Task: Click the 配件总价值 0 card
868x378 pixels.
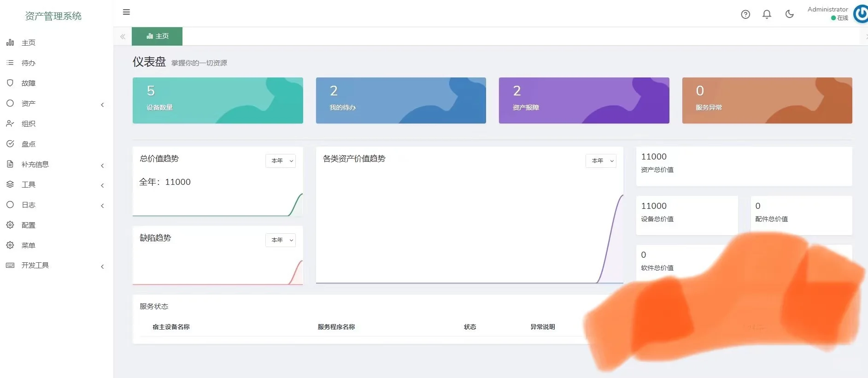Action: pyautogui.click(x=801, y=216)
